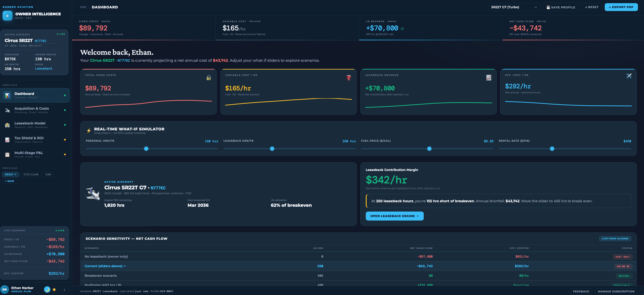
Task: Click the Leaseback Model bank icon
Action: tap(7, 125)
